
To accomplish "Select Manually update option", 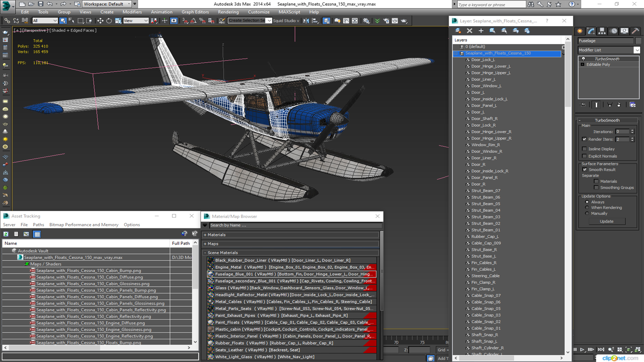I will coord(587,214).
